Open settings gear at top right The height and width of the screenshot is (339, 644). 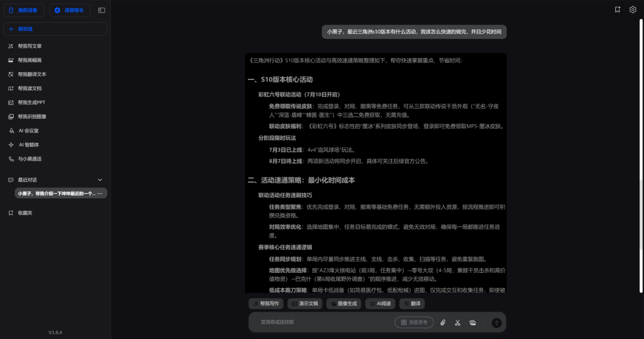click(633, 10)
